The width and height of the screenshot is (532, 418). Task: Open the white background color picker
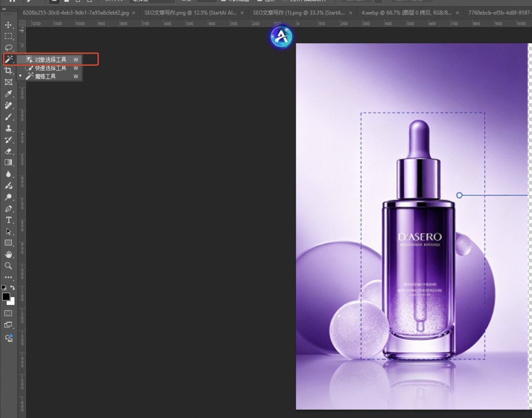pyautogui.click(x=12, y=302)
